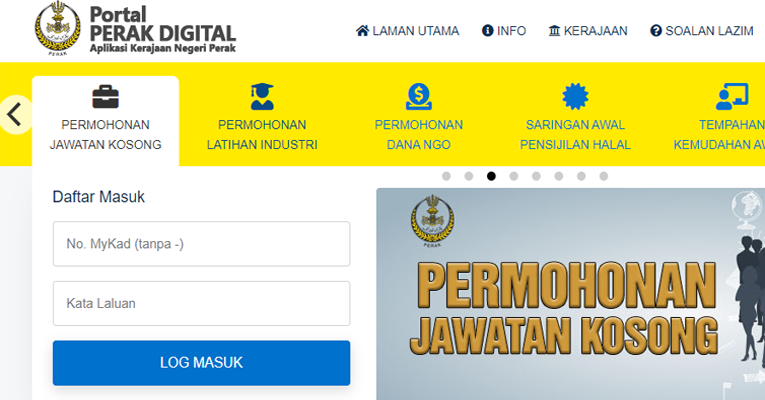The height and width of the screenshot is (400, 765).
Task: Open the Tempahan Kemudahan presenter icon
Action: [x=732, y=97]
